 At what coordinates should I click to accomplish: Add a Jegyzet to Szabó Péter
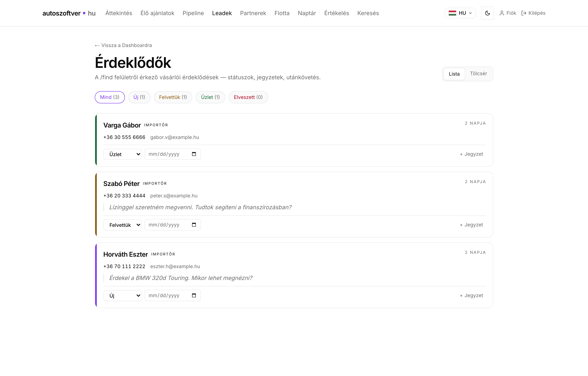(471, 225)
